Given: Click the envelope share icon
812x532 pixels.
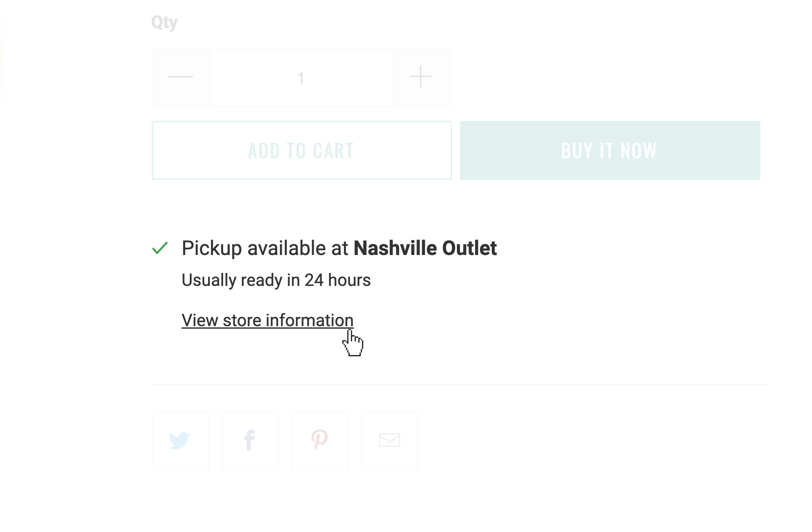Looking at the screenshot, I should [x=390, y=440].
